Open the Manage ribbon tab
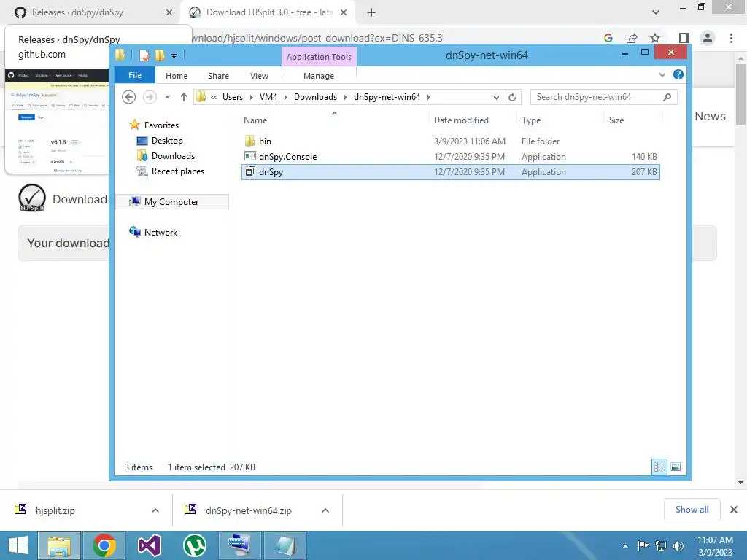Screen dimensions: 747x560 [x=319, y=76]
